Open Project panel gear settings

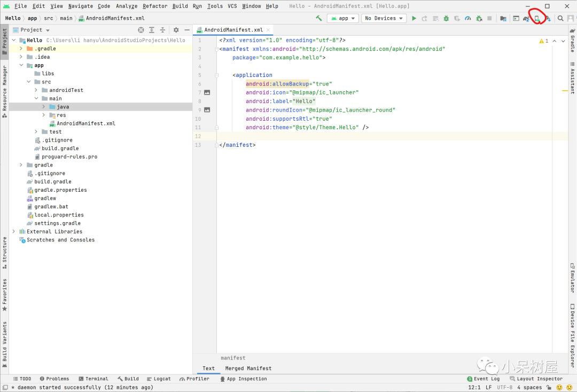(176, 30)
